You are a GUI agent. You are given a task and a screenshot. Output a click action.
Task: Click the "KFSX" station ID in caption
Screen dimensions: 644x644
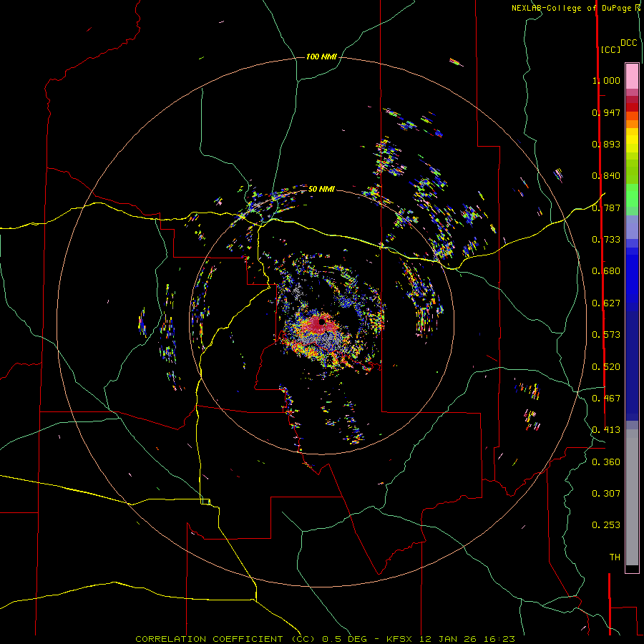[401, 639]
